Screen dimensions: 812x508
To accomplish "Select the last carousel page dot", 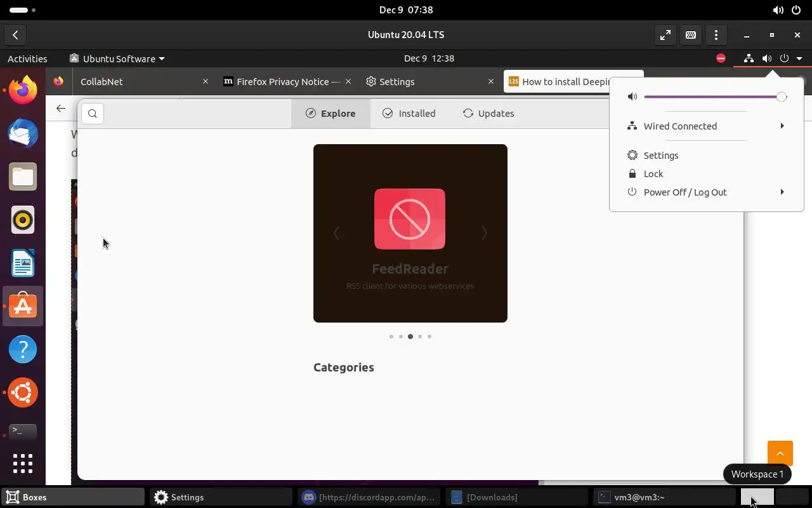I will tap(429, 337).
